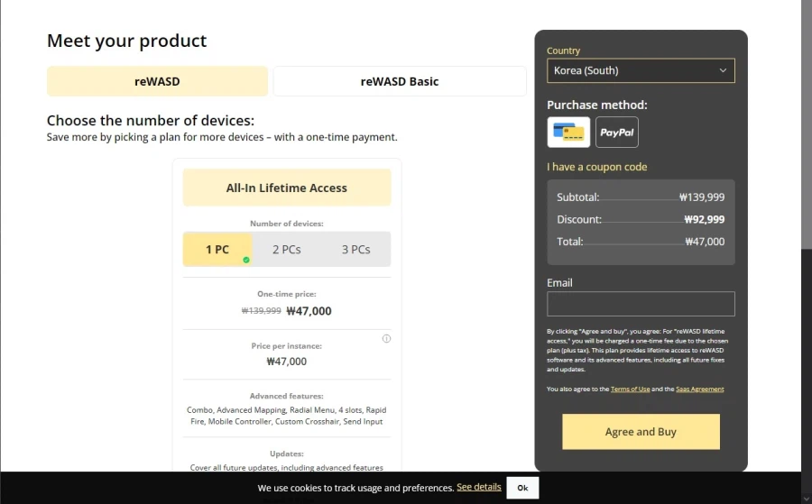
Task: Click See details in cookie notice
Action: pyautogui.click(x=478, y=487)
